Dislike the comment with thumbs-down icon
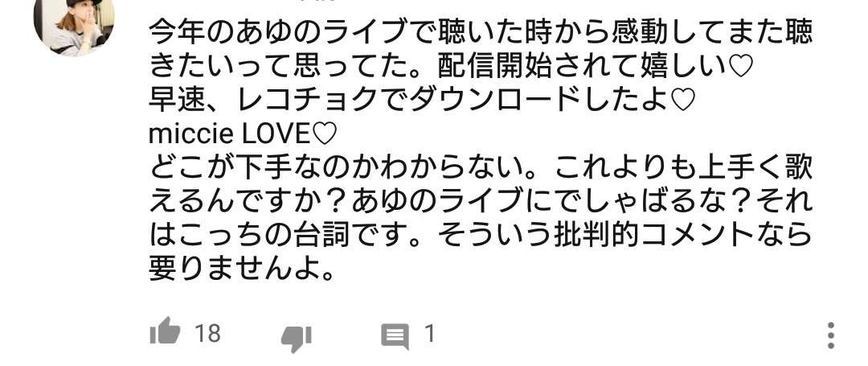 tap(297, 338)
